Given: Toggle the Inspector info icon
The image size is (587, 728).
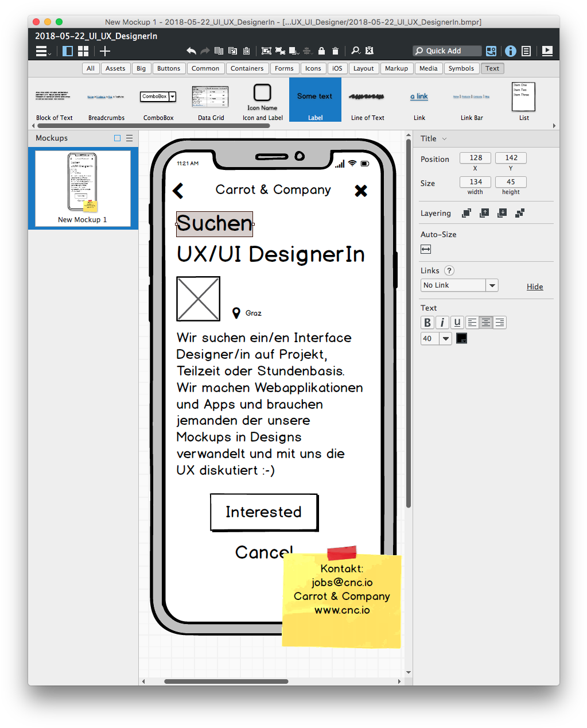Looking at the screenshot, I should click(511, 51).
